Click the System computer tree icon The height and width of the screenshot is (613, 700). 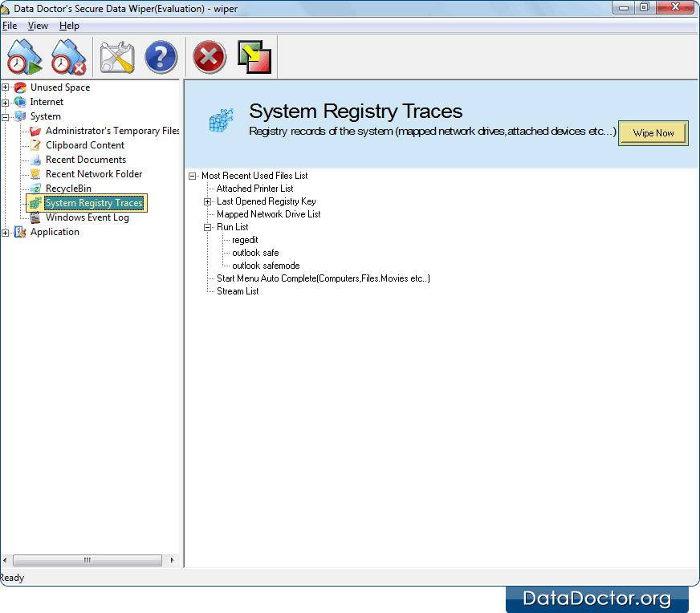click(21, 116)
